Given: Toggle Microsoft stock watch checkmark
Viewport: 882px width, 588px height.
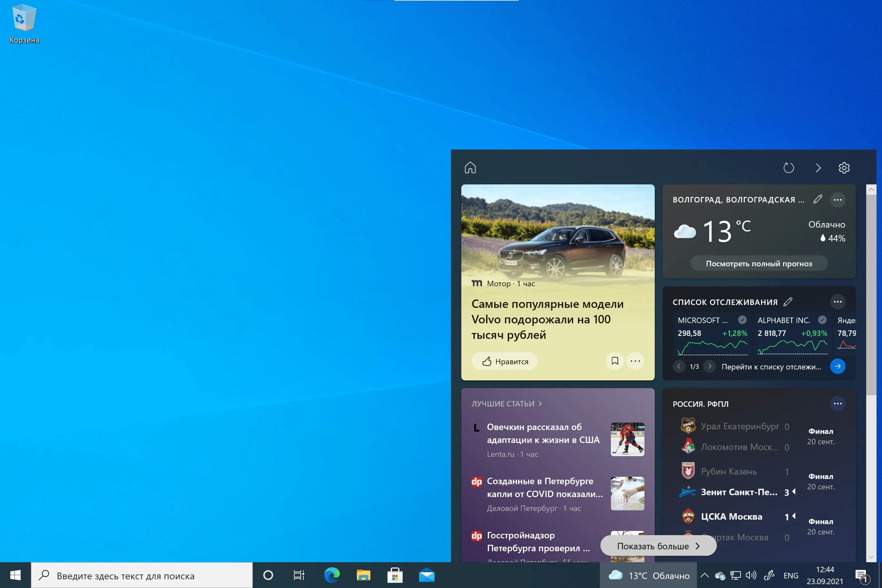Looking at the screenshot, I should (742, 320).
